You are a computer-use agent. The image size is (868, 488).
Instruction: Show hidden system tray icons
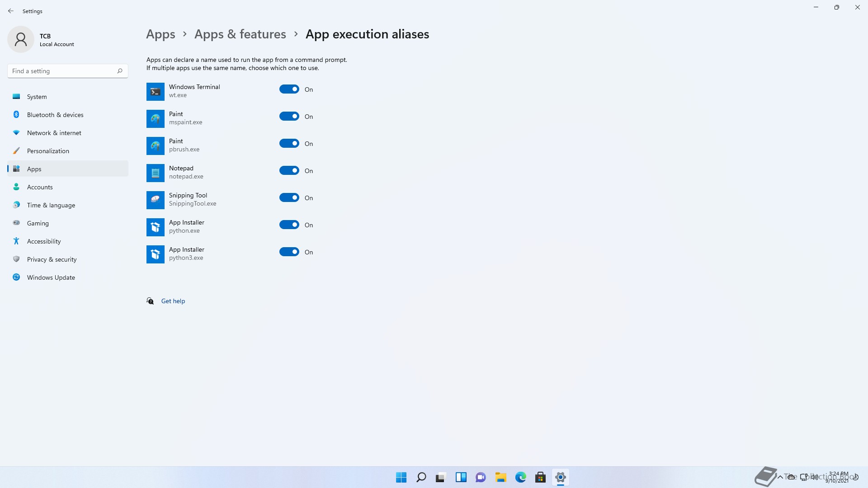pyautogui.click(x=780, y=477)
